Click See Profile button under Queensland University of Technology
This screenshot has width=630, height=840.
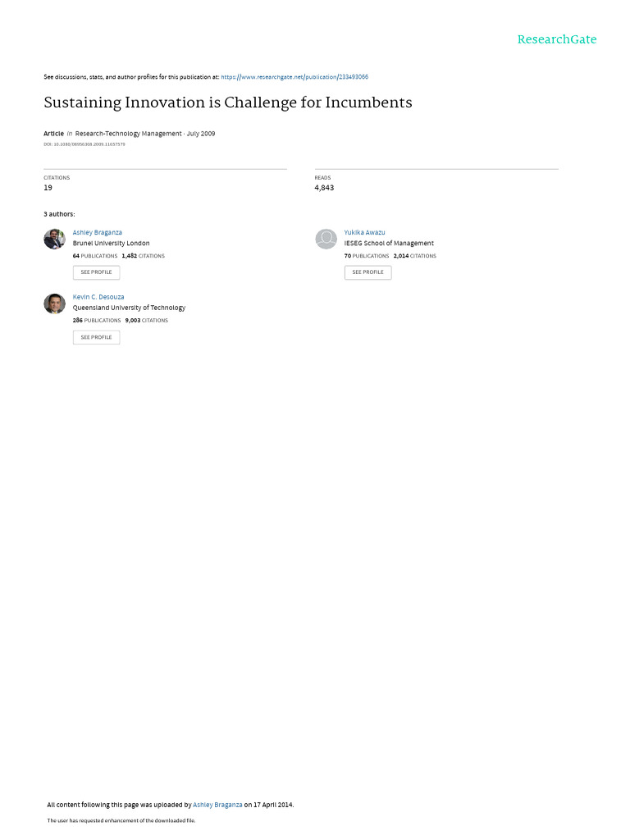pyautogui.click(x=97, y=337)
